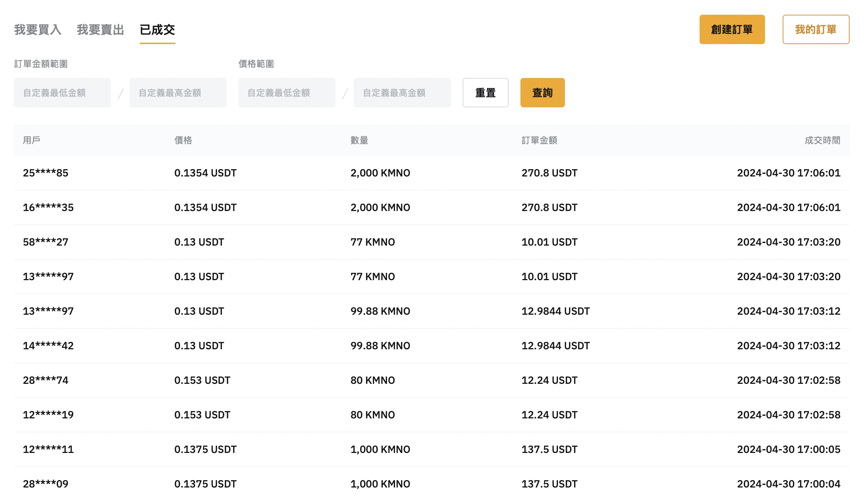Open 我的訂單 page

pos(815,29)
